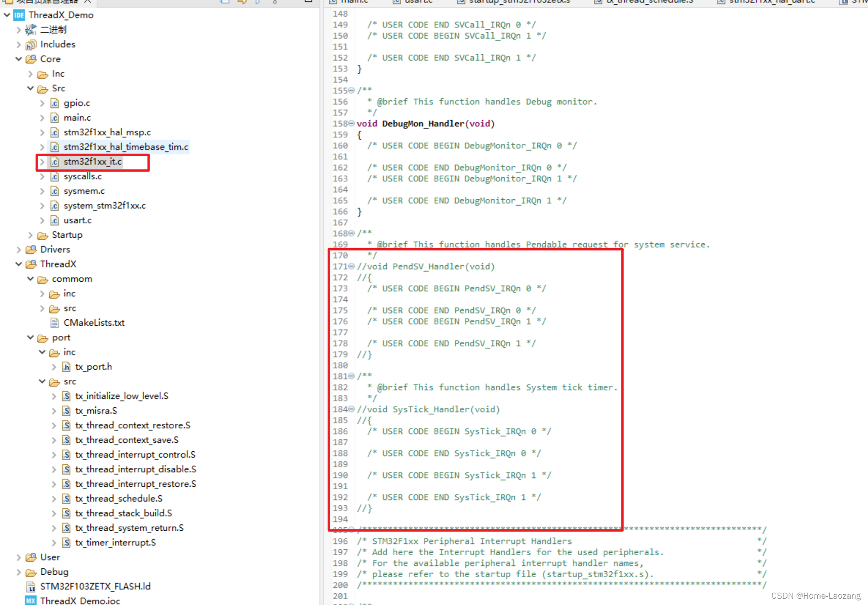Image resolution: width=868 pixels, height=605 pixels.
Task: Expand the Startup folder
Action: coord(30,235)
